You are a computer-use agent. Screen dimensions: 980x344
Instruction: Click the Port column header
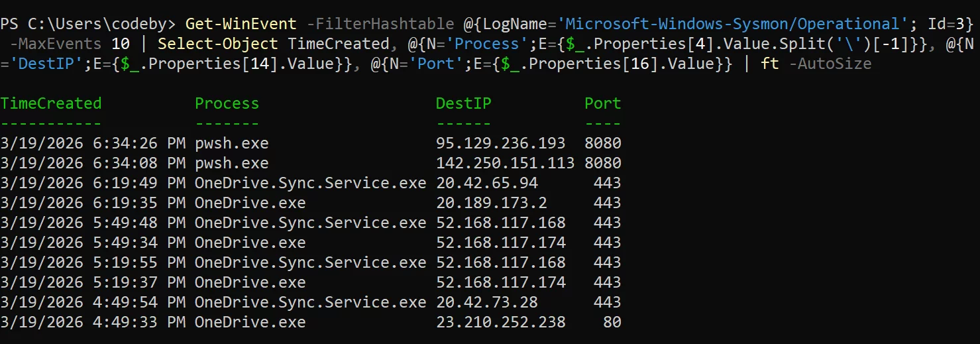[602, 103]
